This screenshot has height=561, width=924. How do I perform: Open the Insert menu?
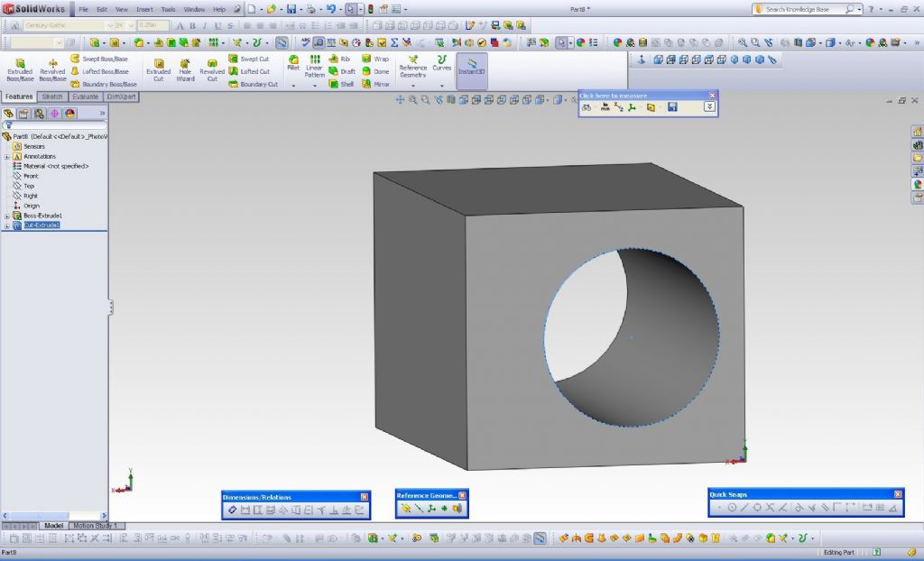144,9
